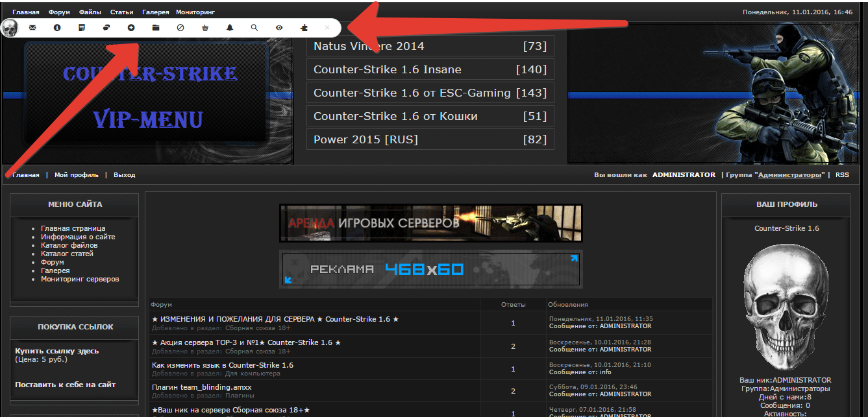Viewport: 868px width, 417px height.
Task: Click the plus add icon in admin bar
Action: click(131, 28)
